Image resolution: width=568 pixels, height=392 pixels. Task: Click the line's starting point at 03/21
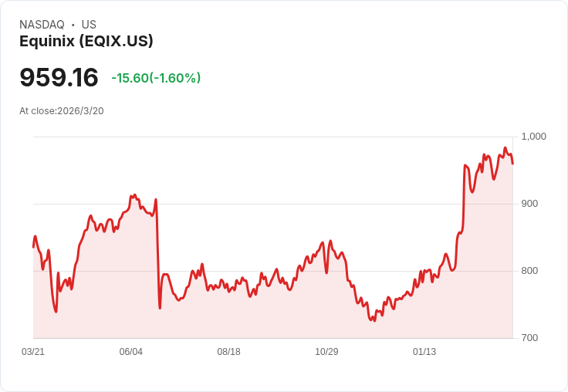(x=33, y=247)
